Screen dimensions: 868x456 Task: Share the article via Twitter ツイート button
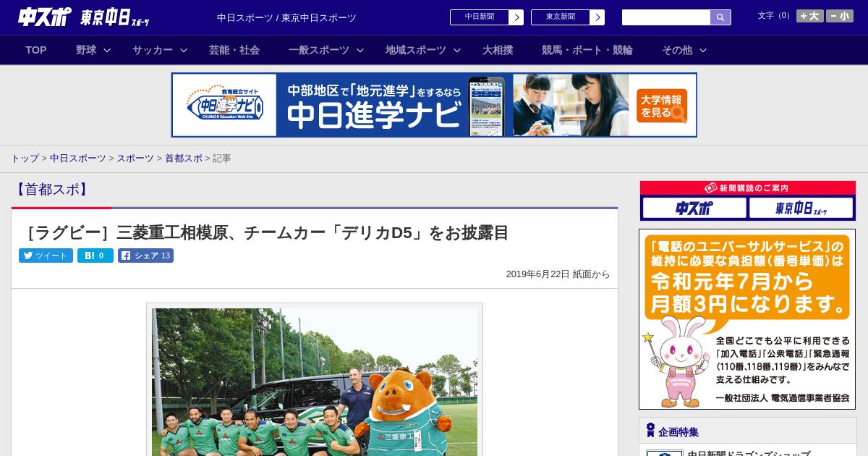[46, 256]
